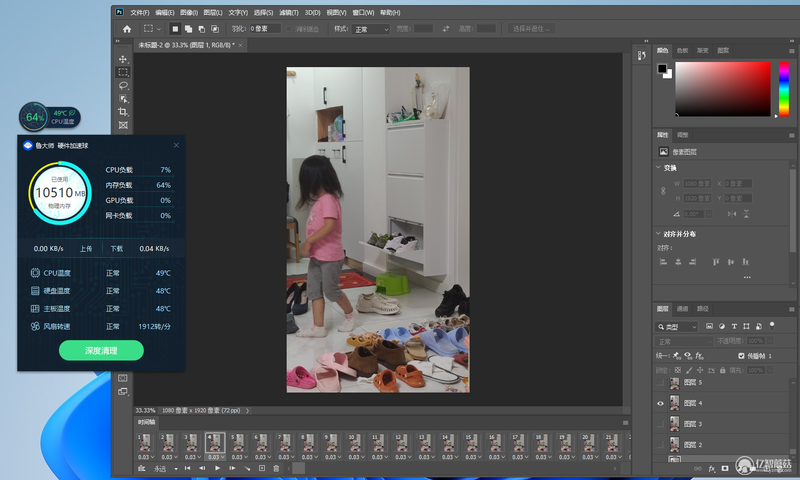Open frame 4 delay 0.03 dropdown
Viewport: 800px width, 480px height.
(215, 457)
